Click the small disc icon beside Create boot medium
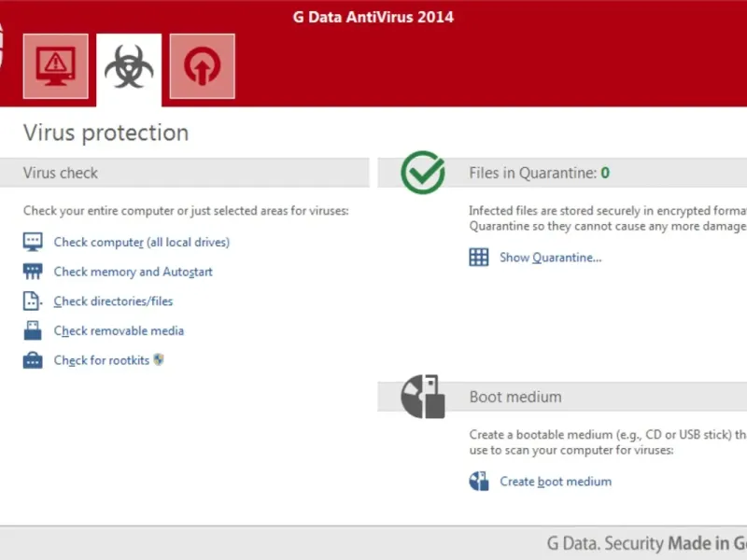The width and height of the screenshot is (747, 560). click(479, 482)
